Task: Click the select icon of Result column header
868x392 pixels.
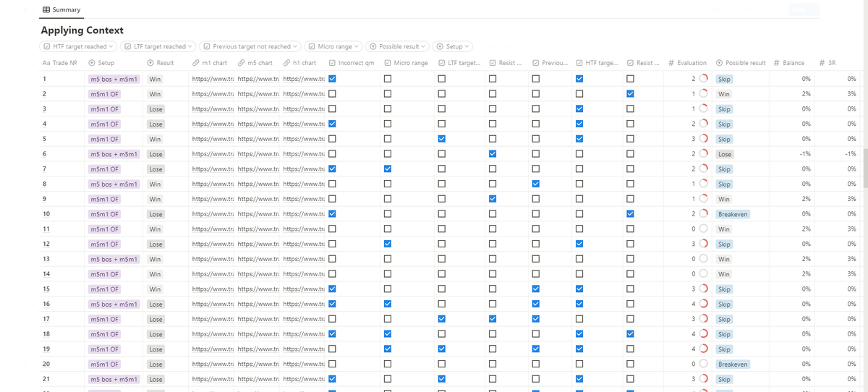Action: 150,63
